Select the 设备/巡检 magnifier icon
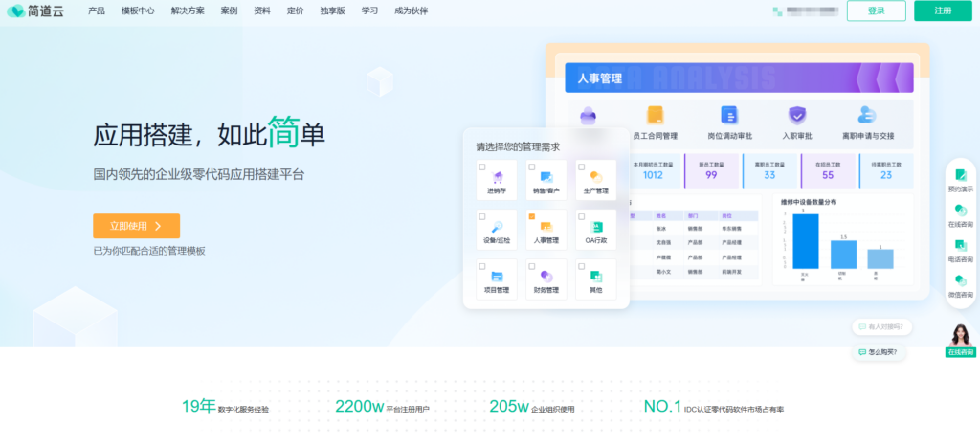980x446 pixels. (x=498, y=227)
